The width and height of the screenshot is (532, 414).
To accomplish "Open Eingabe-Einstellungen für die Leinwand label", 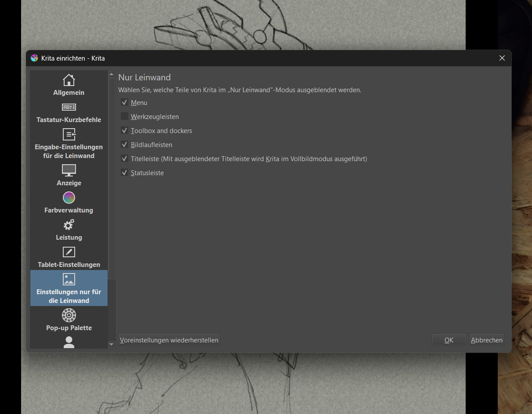I will pos(69,151).
